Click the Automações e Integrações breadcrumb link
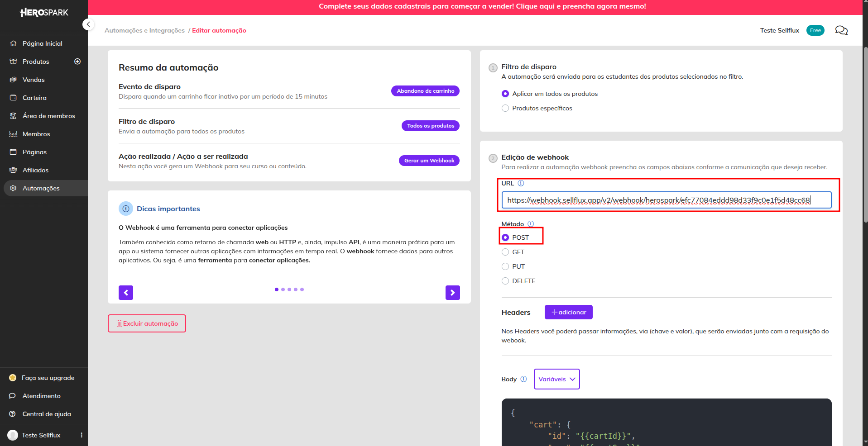The height and width of the screenshot is (446, 868). [144, 30]
